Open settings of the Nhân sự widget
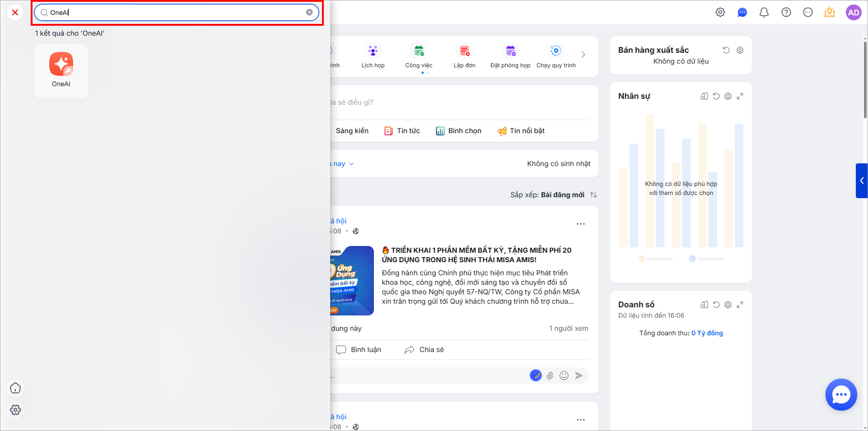The image size is (868, 431). click(728, 96)
